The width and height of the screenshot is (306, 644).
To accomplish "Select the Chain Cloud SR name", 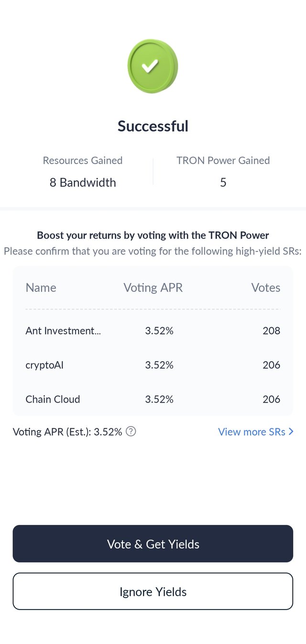I will (53, 399).
